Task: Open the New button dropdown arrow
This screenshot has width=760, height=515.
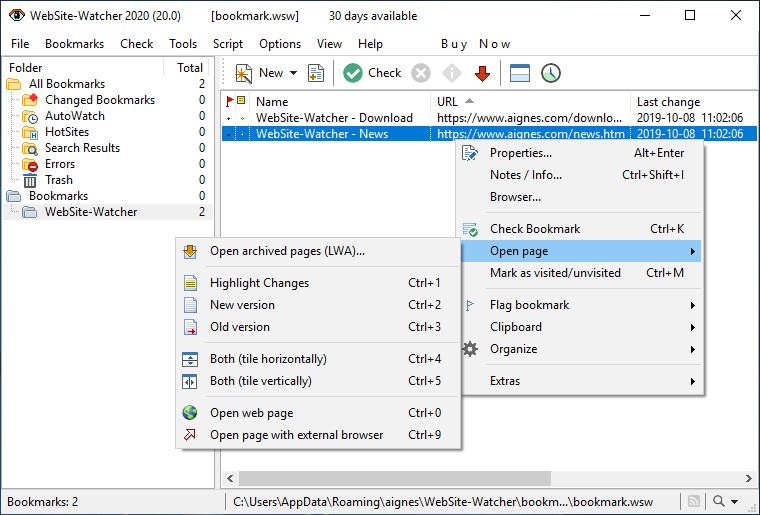Action: [293, 73]
